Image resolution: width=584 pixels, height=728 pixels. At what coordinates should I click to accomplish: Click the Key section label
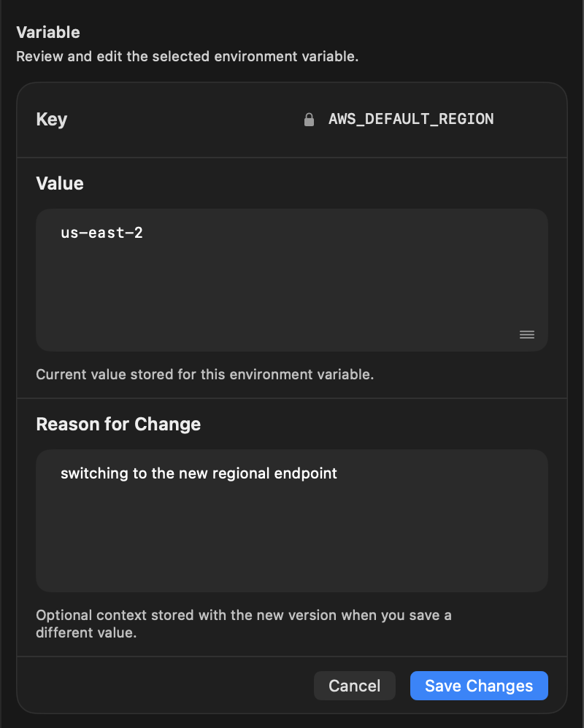coord(51,119)
